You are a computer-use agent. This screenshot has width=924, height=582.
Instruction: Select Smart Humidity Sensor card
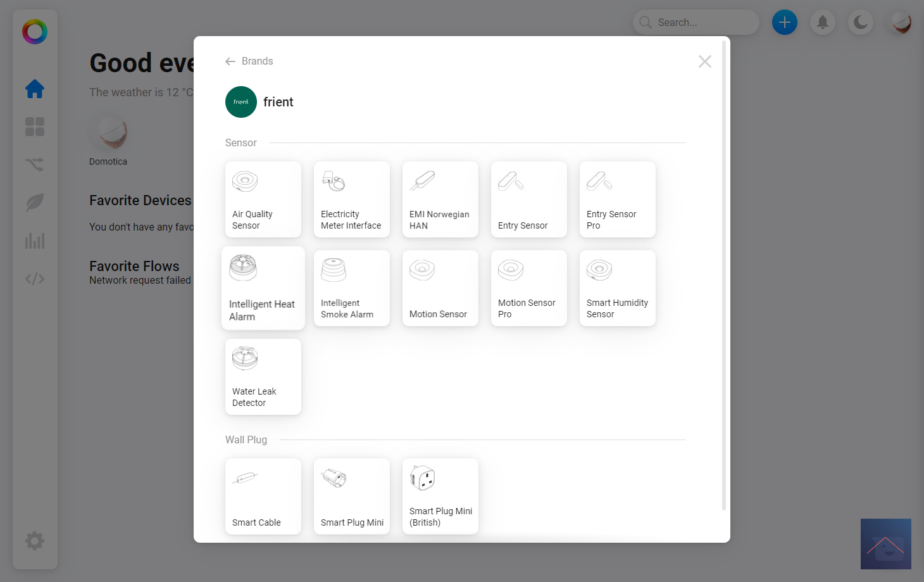(x=618, y=288)
